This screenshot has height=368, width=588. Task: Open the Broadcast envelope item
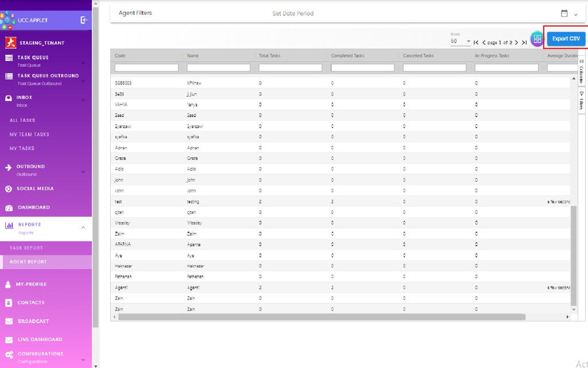[x=33, y=321]
